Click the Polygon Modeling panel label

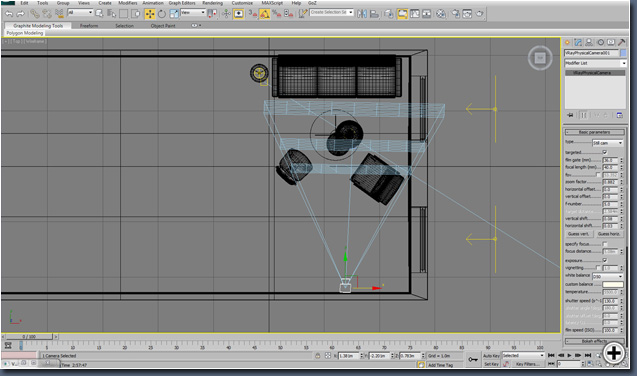(25, 33)
